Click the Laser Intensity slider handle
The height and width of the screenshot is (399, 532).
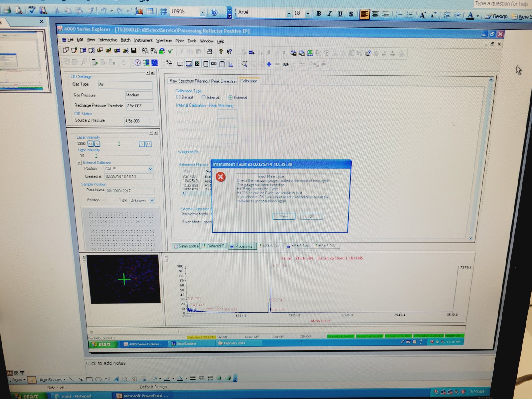(x=119, y=144)
